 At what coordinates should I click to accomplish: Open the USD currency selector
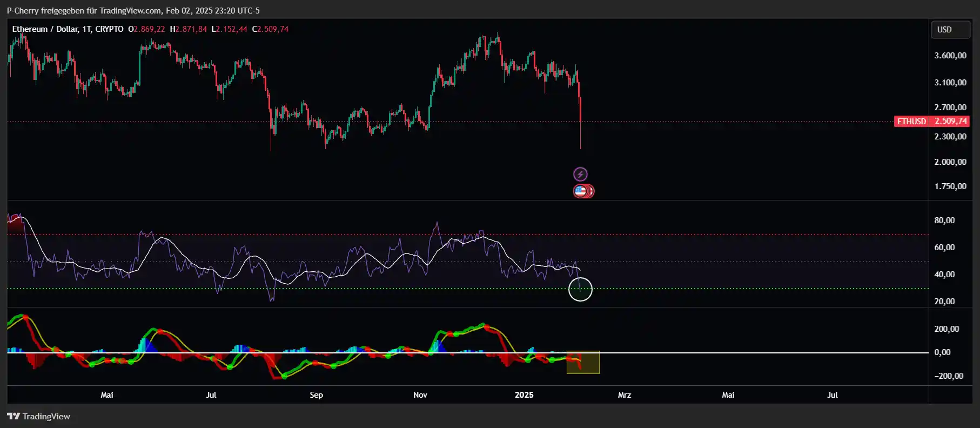click(x=950, y=30)
